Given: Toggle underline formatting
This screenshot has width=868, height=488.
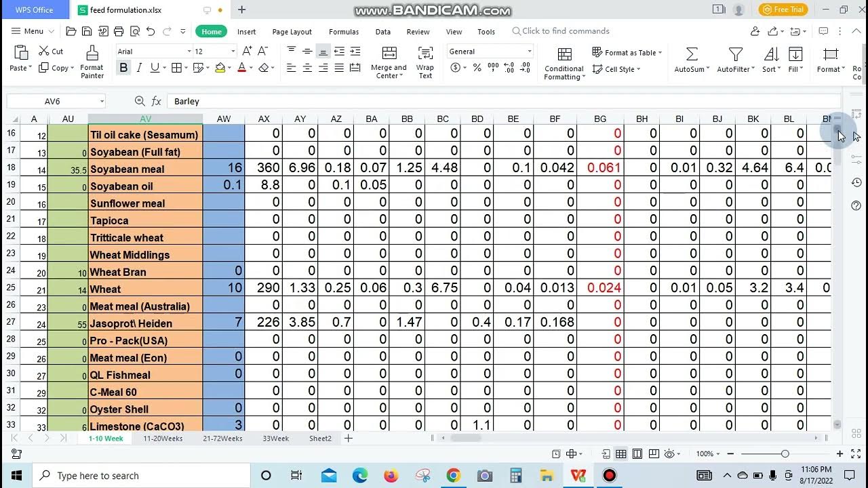Looking at the screenshot, I should [x=154, y=68].
